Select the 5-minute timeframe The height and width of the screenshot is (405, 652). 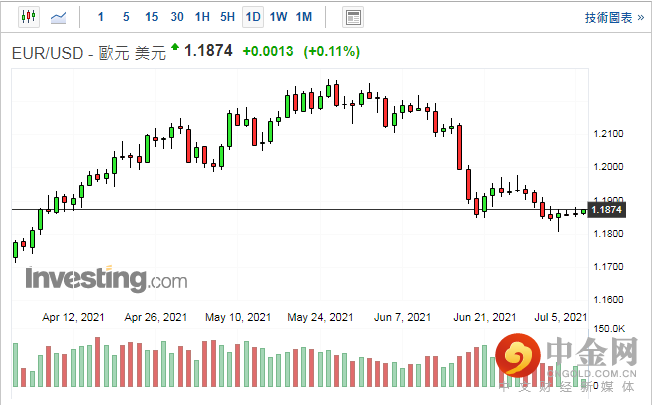click(125, 17)
